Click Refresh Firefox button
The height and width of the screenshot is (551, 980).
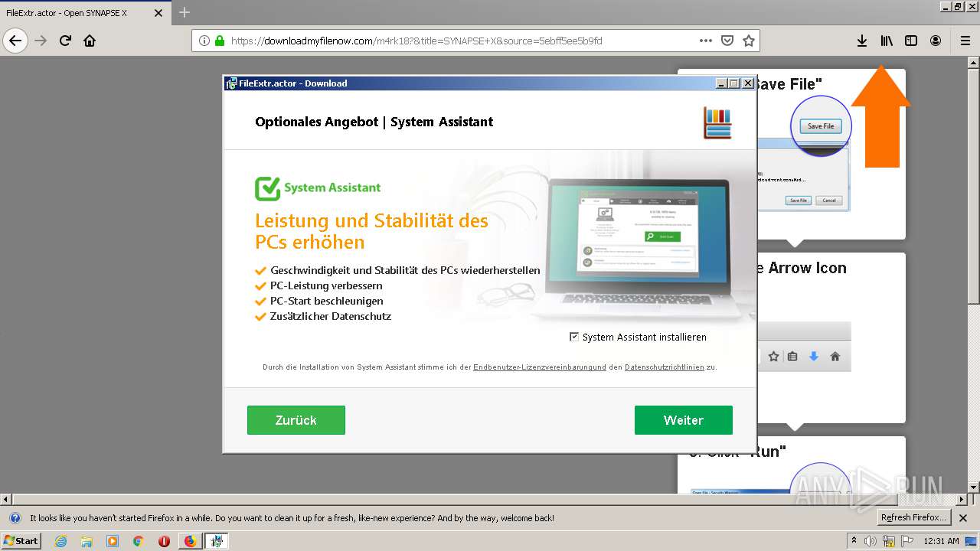(914, 517)
